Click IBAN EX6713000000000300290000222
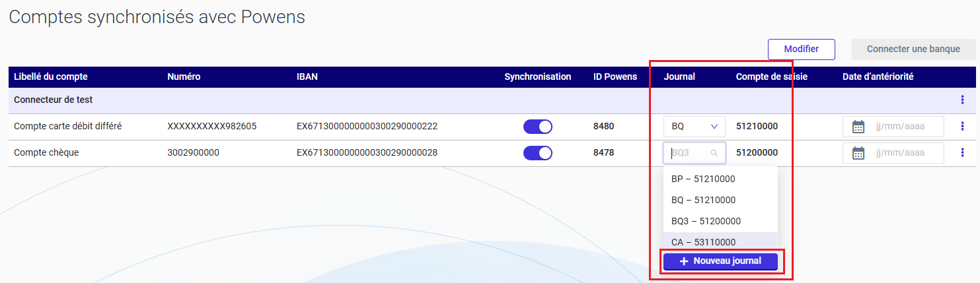Image resolution: width=980 pixels, height=283 pixels. coord(367,126)
